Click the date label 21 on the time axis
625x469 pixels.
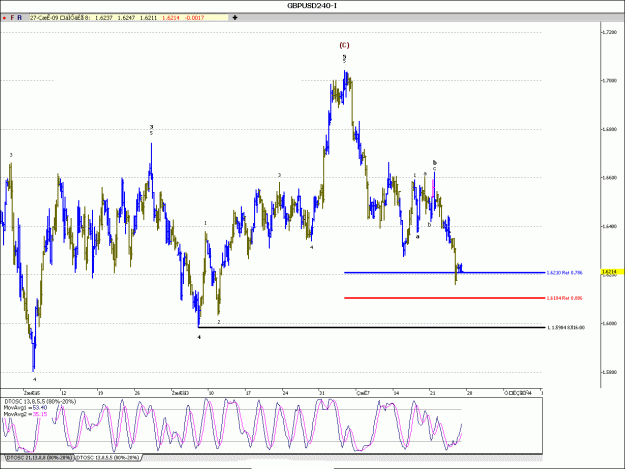click(432, 393)
